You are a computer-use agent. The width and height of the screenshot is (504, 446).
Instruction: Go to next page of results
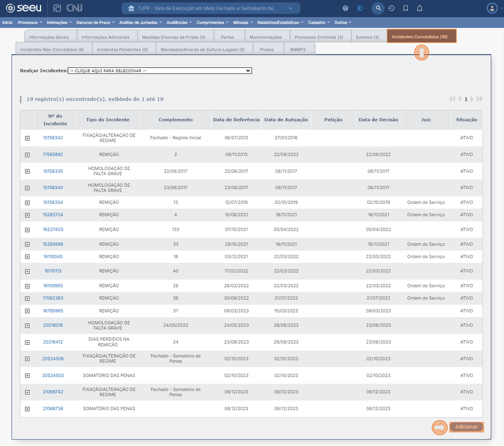(x=472, y=99)
